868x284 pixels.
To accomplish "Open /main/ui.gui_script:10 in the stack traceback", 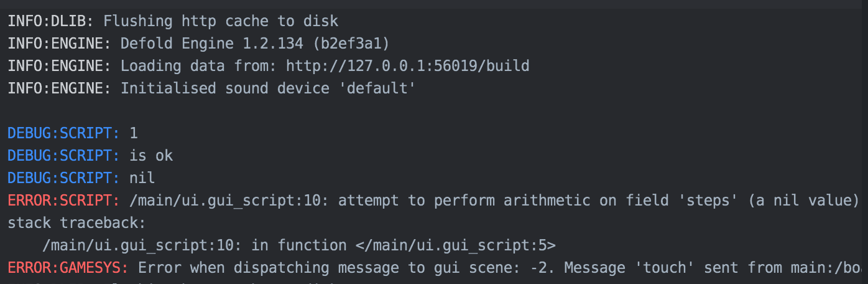I will tap(138, 245).
